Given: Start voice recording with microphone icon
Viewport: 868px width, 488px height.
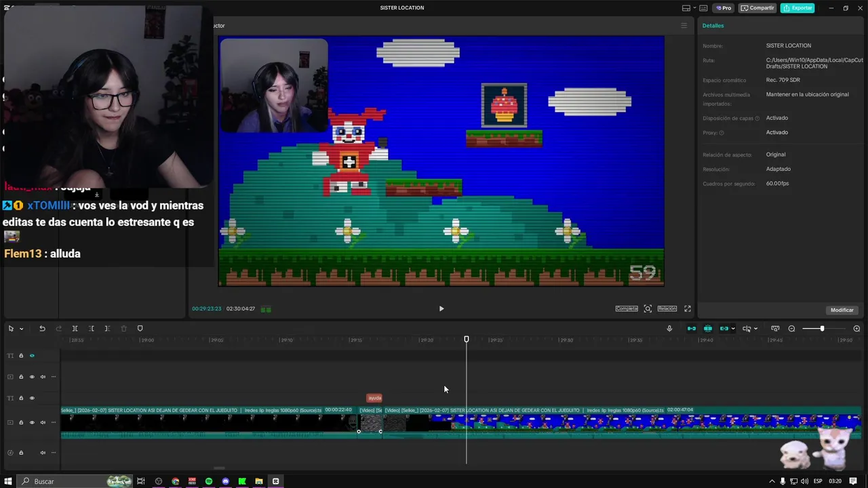Looking at the screenshot, I should pos(669,329).
